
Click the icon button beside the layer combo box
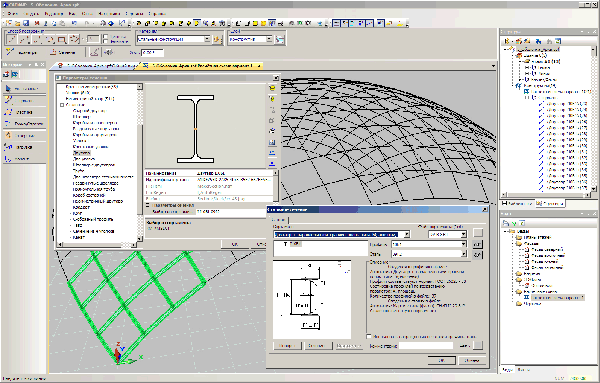tap(280, 39)
